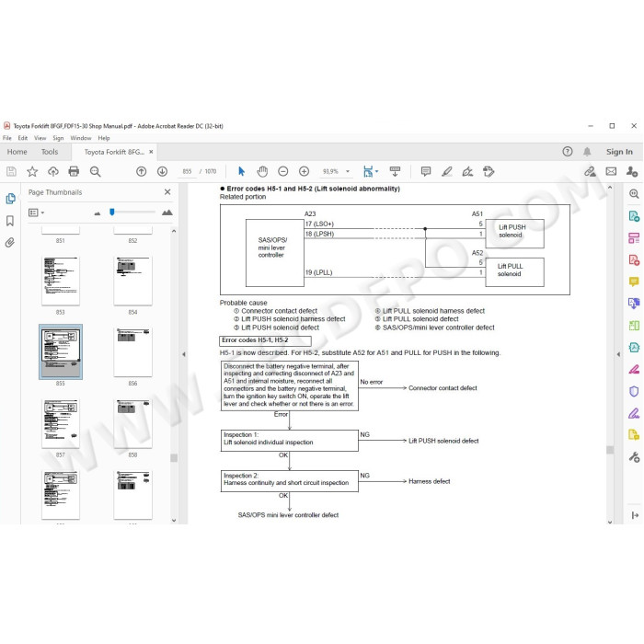Send the file by email
The height and width of the screenshot is (644, 644).
click(x=611, y=171)
